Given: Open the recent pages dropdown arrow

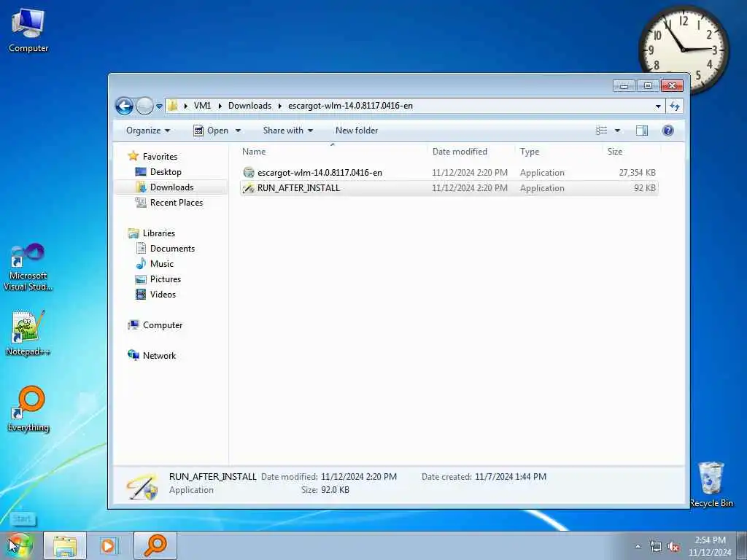Looking at the screenshot, I should click(159, 106).
